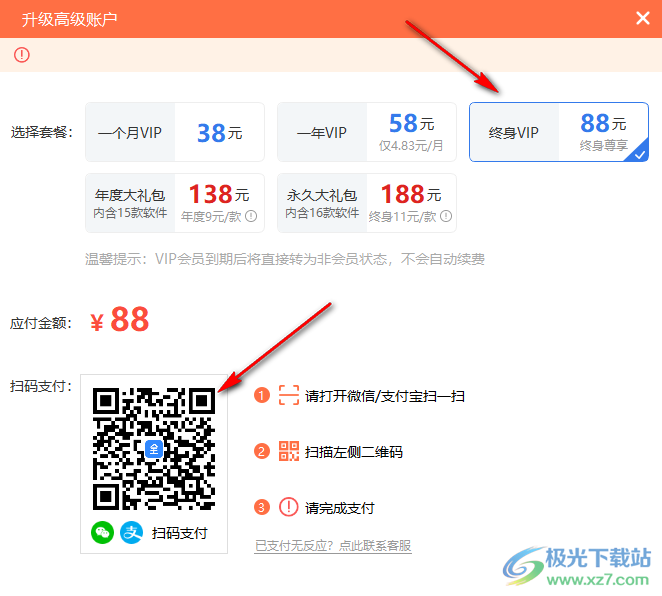This screenshot has width=662, height=596.
Task: Click the QR code icon in step 2
Action: coord(289,451)
